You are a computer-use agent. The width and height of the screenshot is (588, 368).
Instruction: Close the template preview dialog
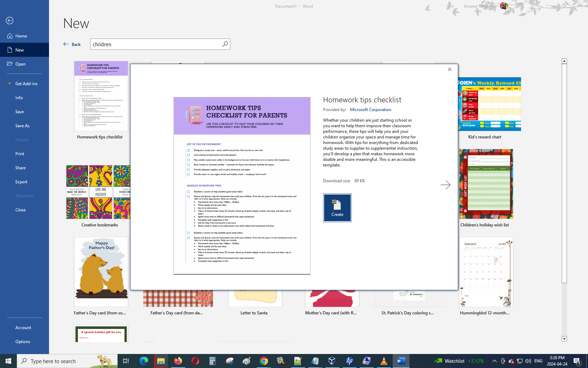point(450,69)
